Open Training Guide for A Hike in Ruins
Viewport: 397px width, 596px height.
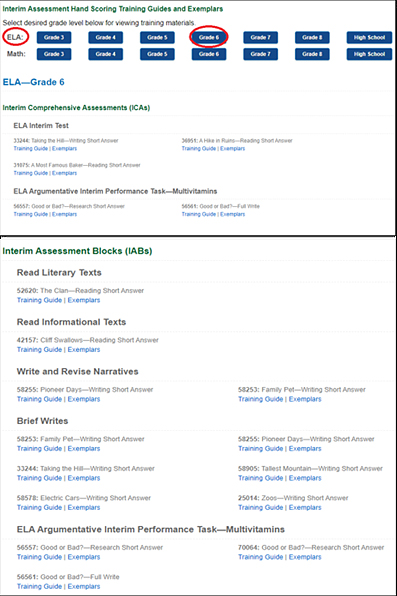199,149
